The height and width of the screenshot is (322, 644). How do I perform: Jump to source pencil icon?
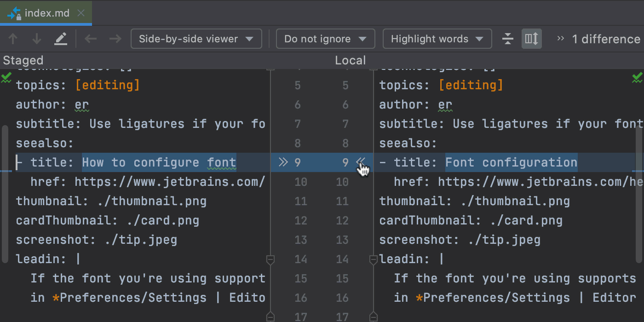(x=61, y=39)
